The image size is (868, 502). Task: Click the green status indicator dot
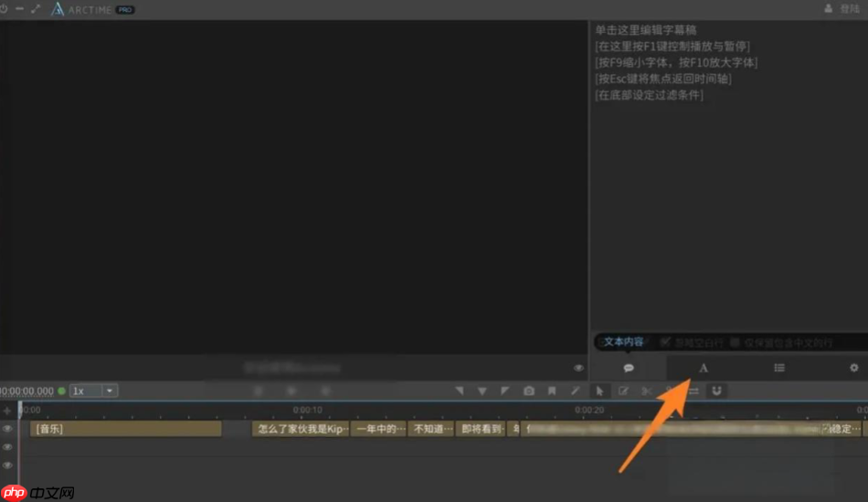pyautogui.click(x=61, y=390)
